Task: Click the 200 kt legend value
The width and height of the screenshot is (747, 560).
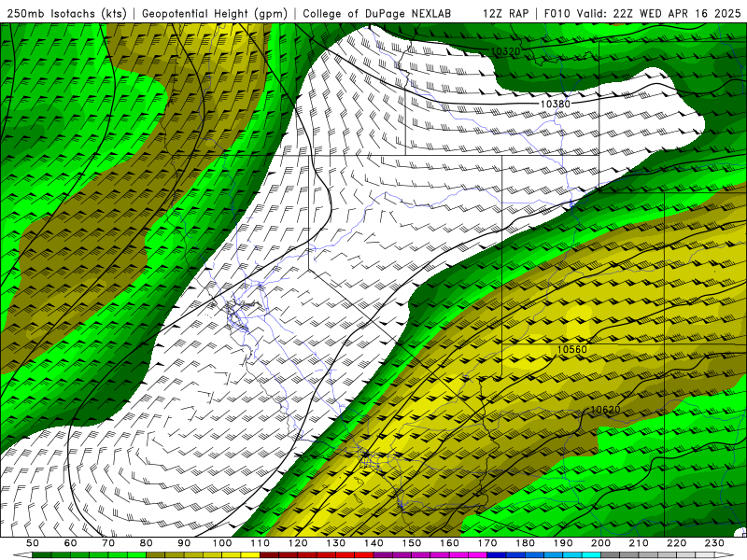Action: tap(600, 543)
